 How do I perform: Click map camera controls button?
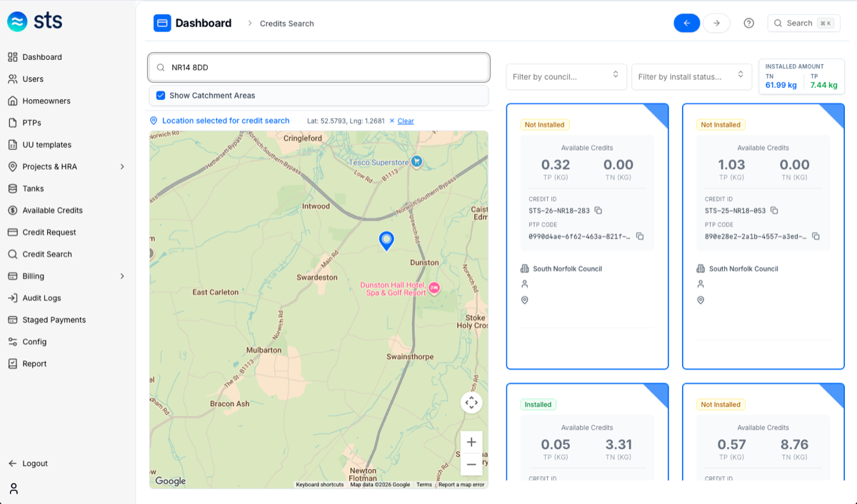coord(471,403)
